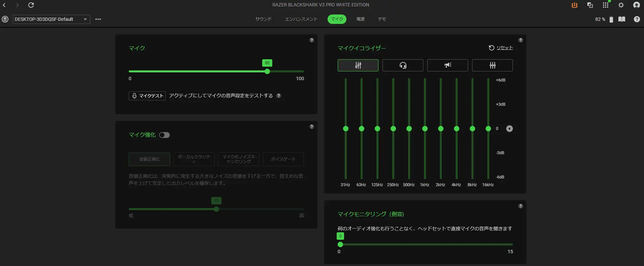Screen dimensions: 644x266
Task: Switch to the サウンド tab
Action: pyautogui.click(x=264, y=19)
